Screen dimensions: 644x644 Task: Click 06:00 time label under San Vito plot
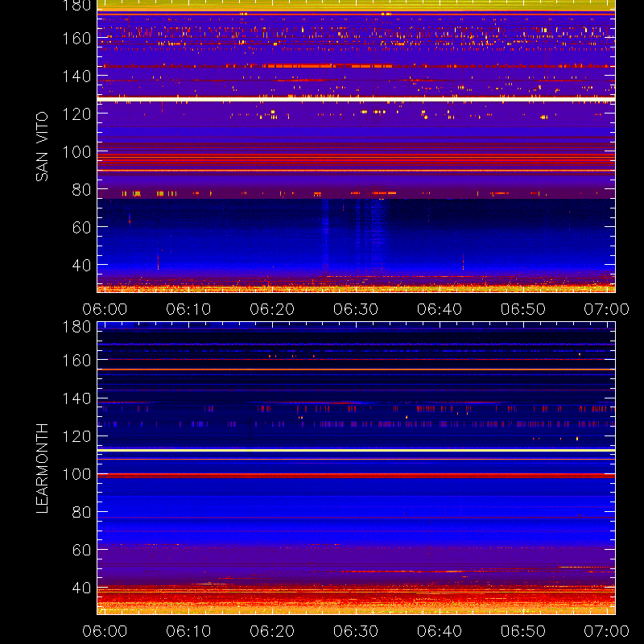(x=105, y=309)
